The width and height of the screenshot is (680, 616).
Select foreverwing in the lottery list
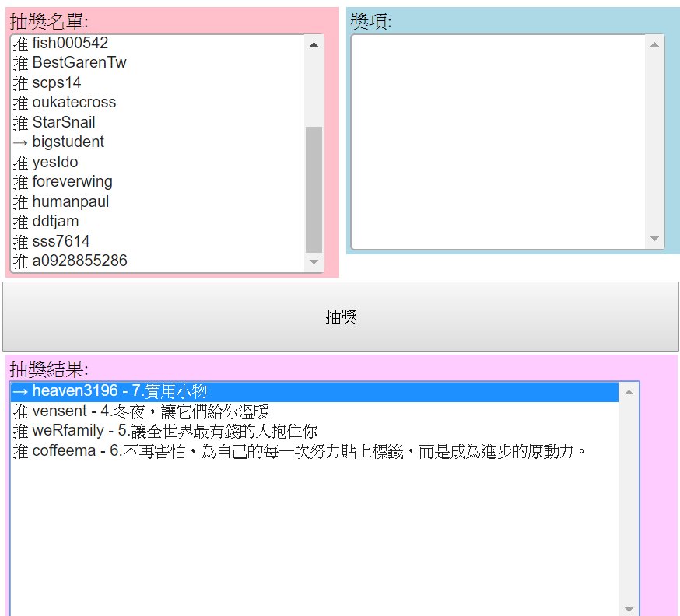[x=158, y=182]
